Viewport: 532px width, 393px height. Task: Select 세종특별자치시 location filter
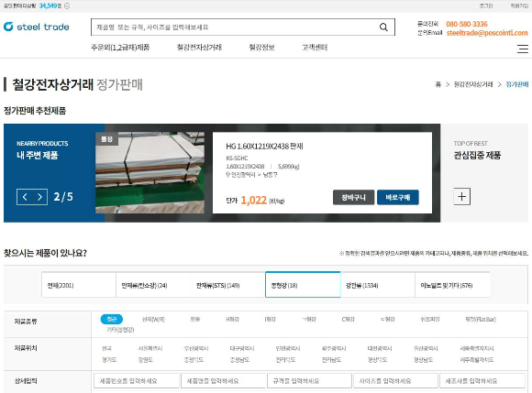(x=477, y=348)
